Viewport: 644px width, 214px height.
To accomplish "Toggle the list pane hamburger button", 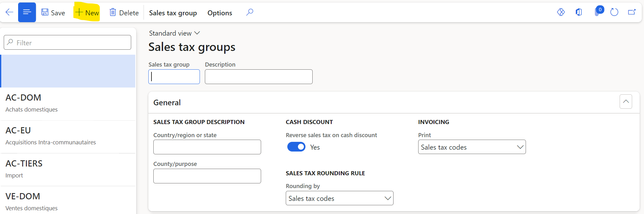I will click(x=27, y=12).
